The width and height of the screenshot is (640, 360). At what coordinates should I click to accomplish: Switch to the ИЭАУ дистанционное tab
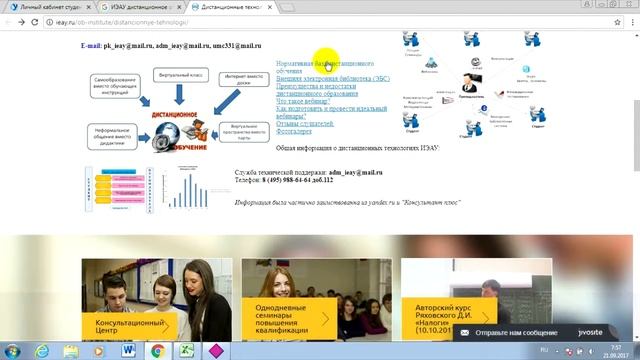[x=140, y=7]
